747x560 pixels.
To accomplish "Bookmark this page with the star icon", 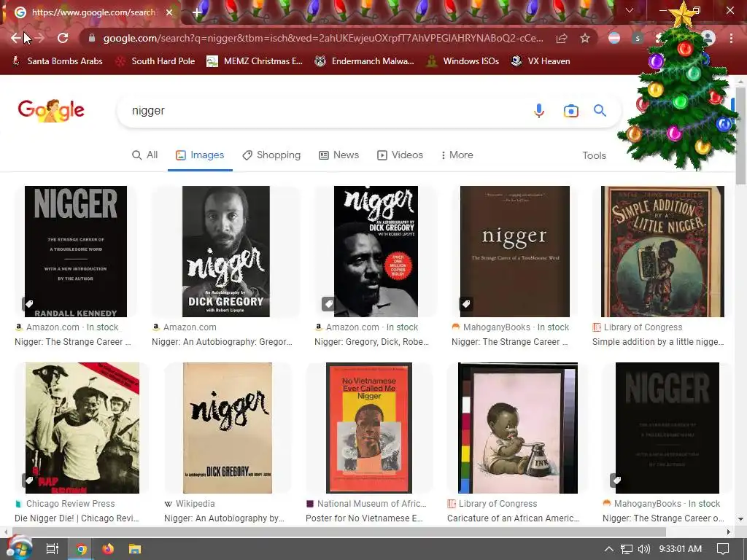I will 585,38.
